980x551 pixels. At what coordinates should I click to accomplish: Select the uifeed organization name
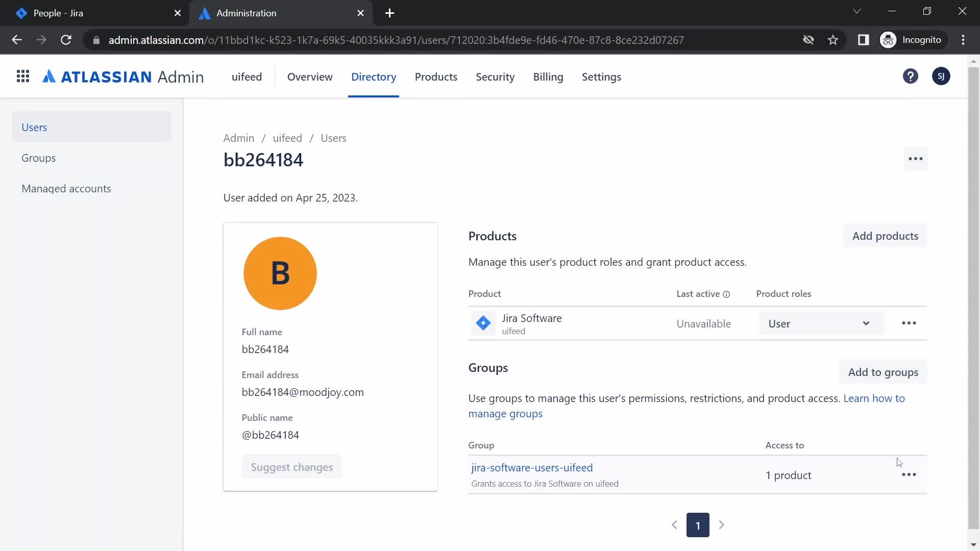tap(247, 77)
